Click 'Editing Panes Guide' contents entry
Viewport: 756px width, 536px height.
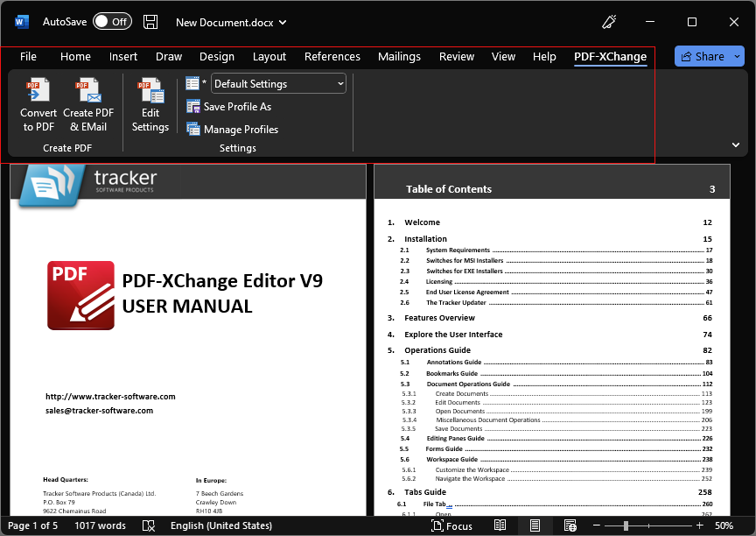[x=455, y=439]
